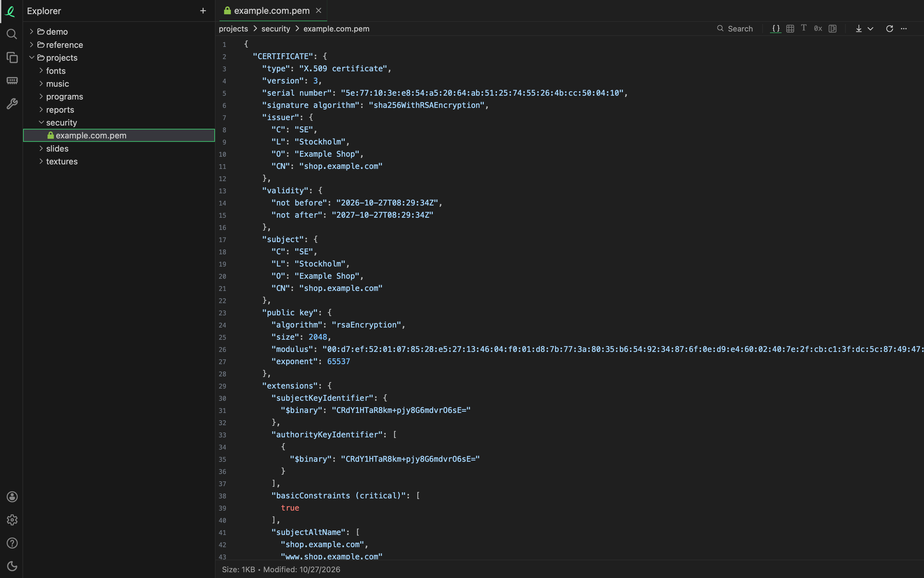Select example.com.pem in the tree

(x=119, y=135)
